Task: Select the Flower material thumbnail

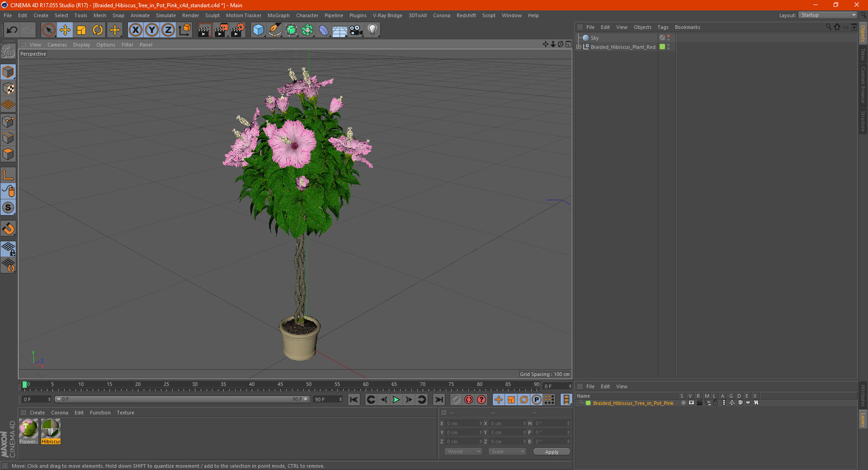Action: (28, 428)
